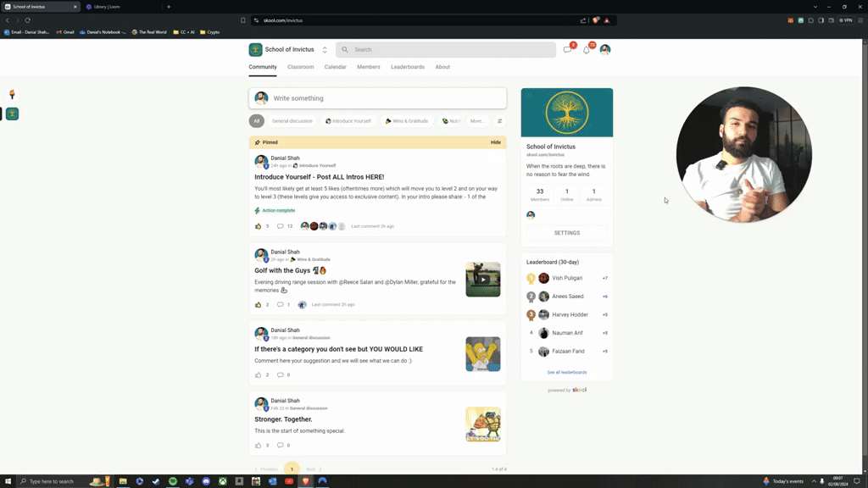
Task: Expand the group switcher arrows
Action: pos(325,50)
